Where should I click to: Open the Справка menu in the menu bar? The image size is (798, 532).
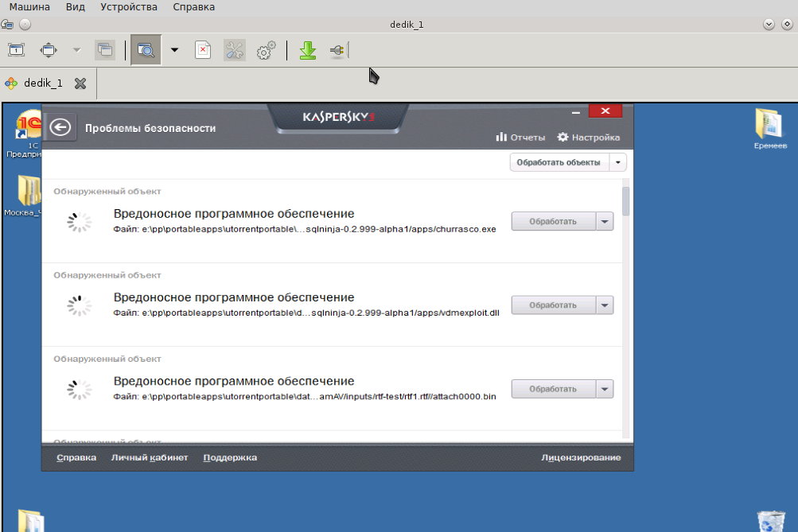(194, 7)
